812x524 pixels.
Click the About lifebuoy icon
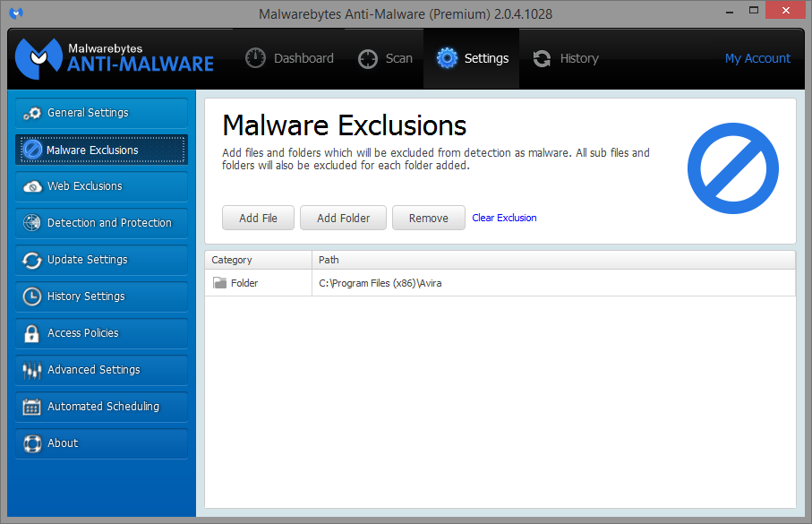tap(32, 443)
